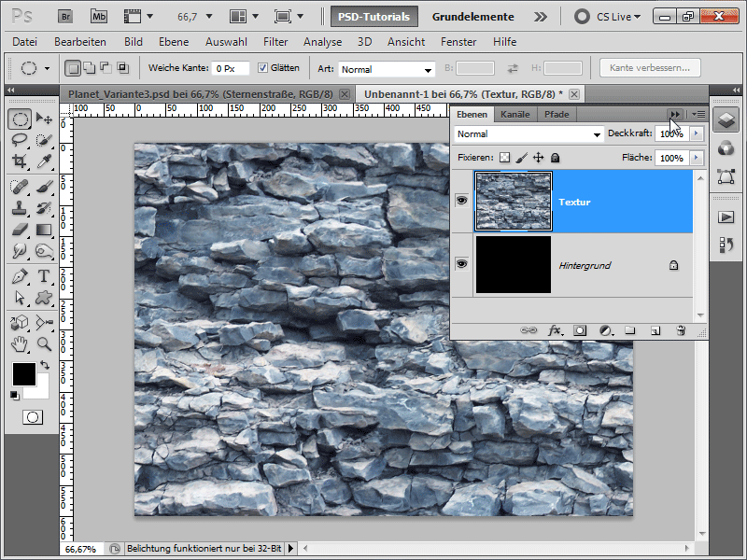The image size is (747, 560).
Task: Hide the Hintergrund layer
Action: [461, 264]
